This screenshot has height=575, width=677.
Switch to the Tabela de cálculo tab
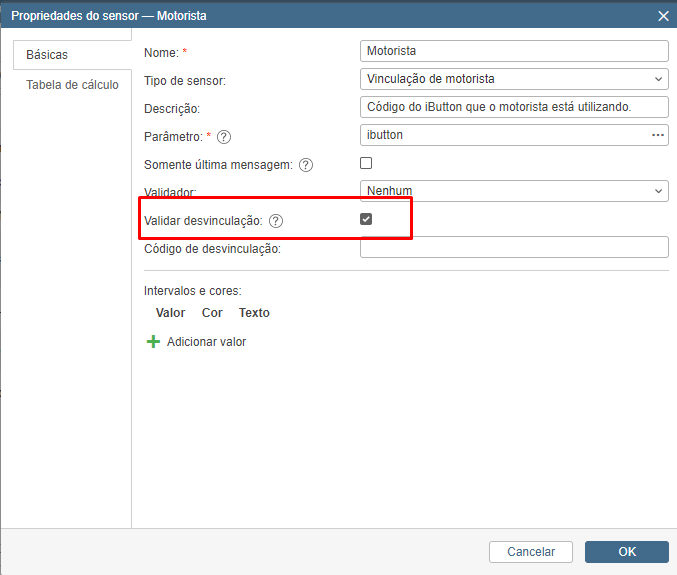tap(72, 85)
